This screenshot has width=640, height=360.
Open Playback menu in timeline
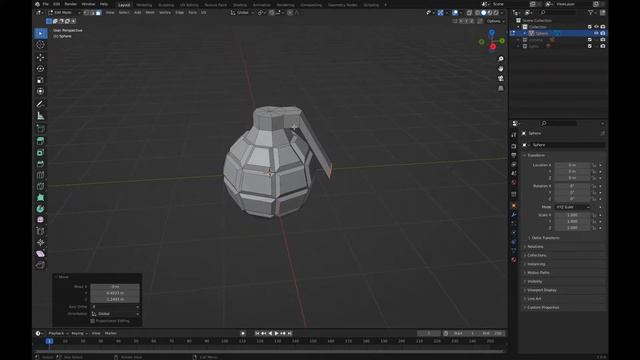pos(58,333)
